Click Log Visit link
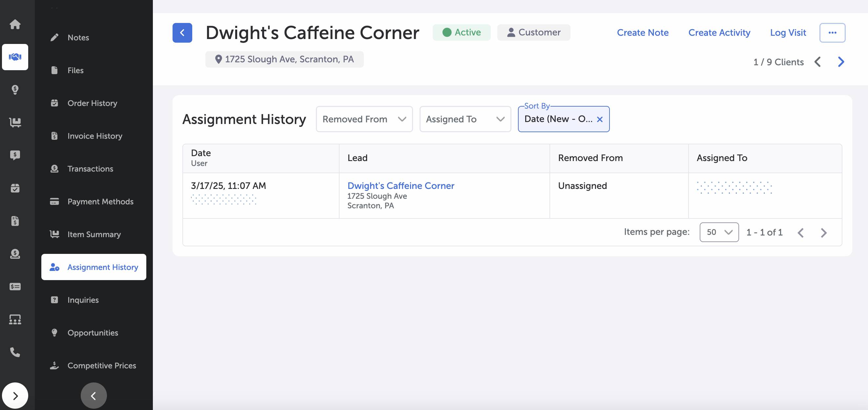This screenshot has width=868, height=410. 788,33
